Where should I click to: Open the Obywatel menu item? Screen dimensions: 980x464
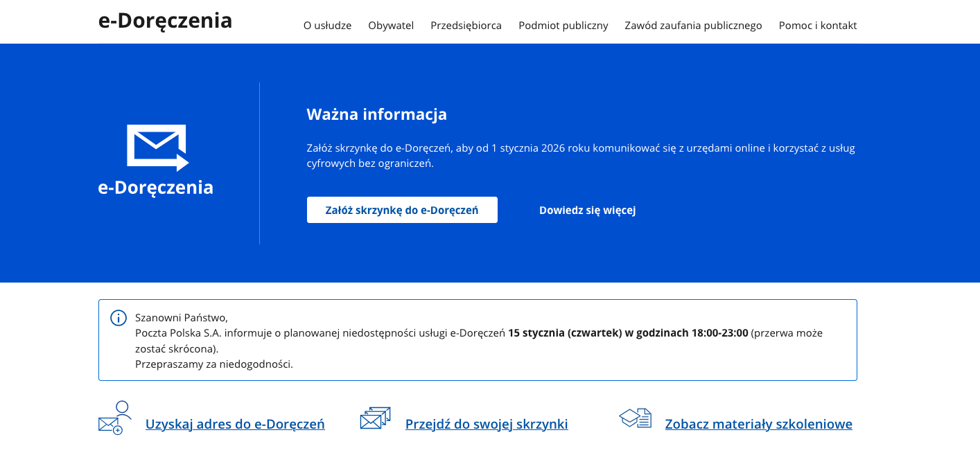pos(391,26)
